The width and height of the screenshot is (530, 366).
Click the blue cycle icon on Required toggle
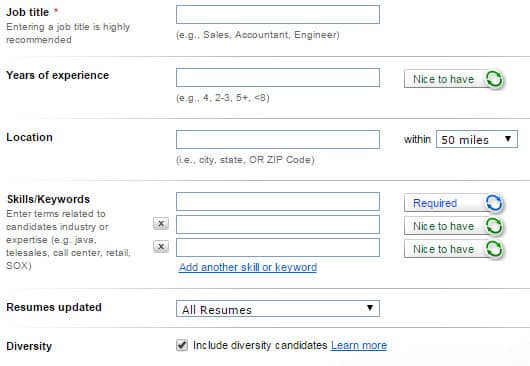click(494, 203)
